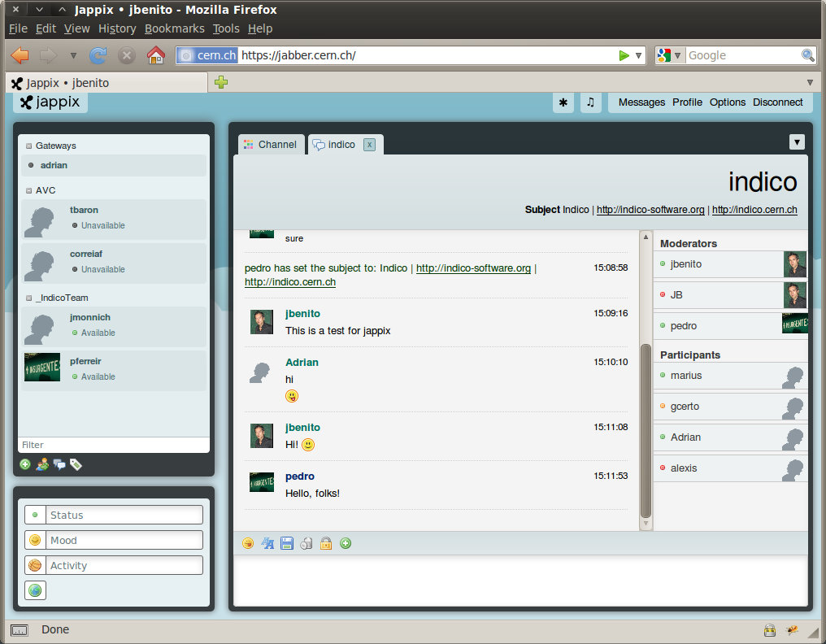Open indico.cern.ch link in subject header
The height and width of the screenshot is (644, 826).
(754, 210)
